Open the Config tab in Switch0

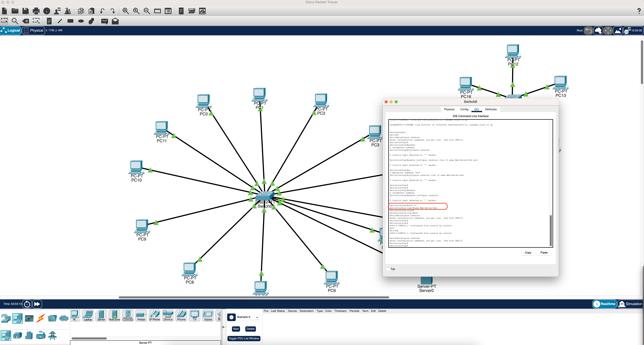(464, 109)
